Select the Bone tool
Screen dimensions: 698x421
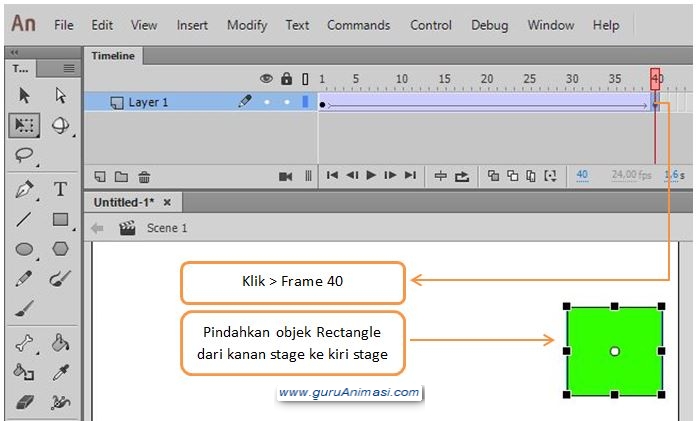tap(24, 343)
